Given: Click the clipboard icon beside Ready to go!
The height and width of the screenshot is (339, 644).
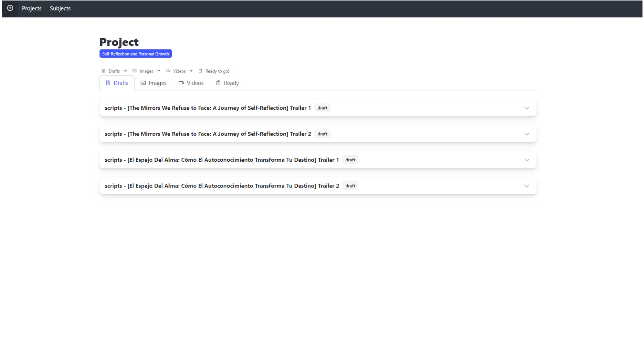Looking at the screenshot, I should point(200,71).
